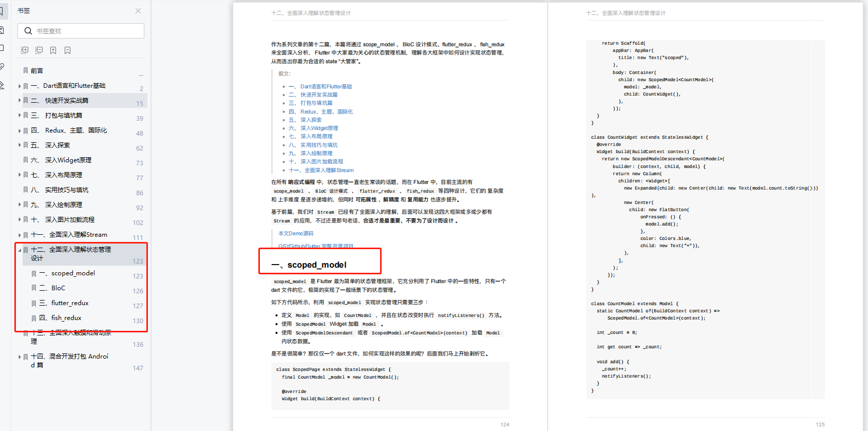Image resolution: width=868 pixels, height=431 pixels.
Task: Click bookmark icon beside 六、深入Widget原理
Action: (26, 160)
